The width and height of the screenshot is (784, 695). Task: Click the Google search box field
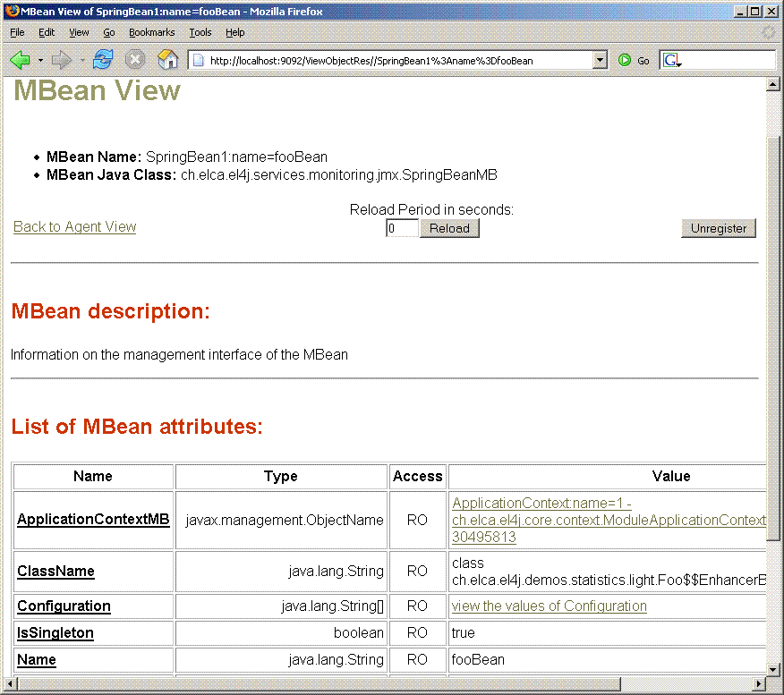coord(728,61)
